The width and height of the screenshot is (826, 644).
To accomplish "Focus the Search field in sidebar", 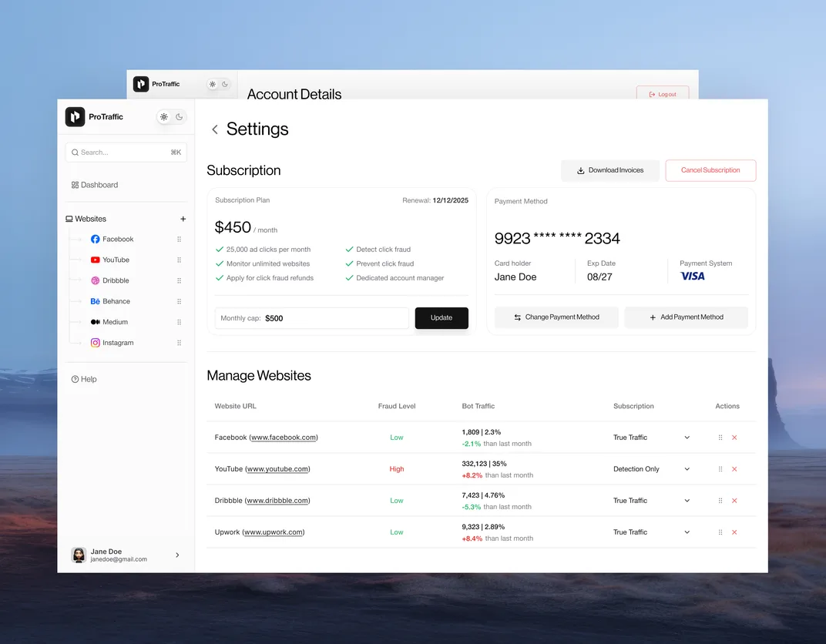I will [x=126, y=153].
